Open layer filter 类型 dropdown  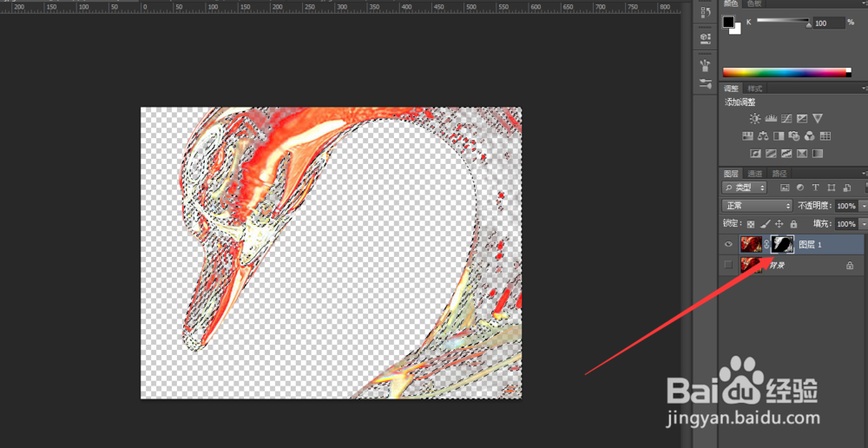click(745, 188)
